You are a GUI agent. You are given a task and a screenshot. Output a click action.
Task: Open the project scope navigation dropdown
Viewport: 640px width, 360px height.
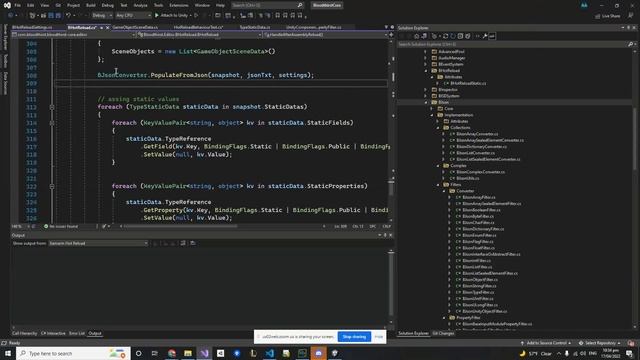[73, 35]
